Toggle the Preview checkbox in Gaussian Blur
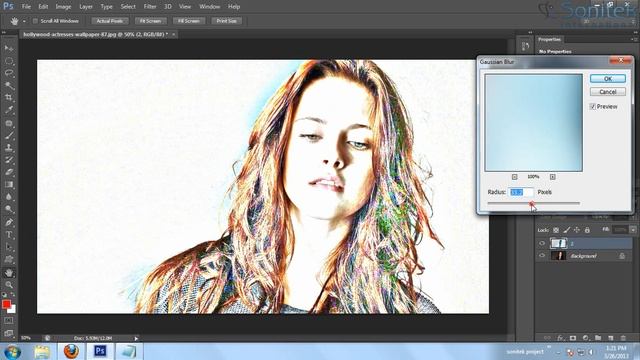Viewport: 640px width, 360px height. point(593,107)
